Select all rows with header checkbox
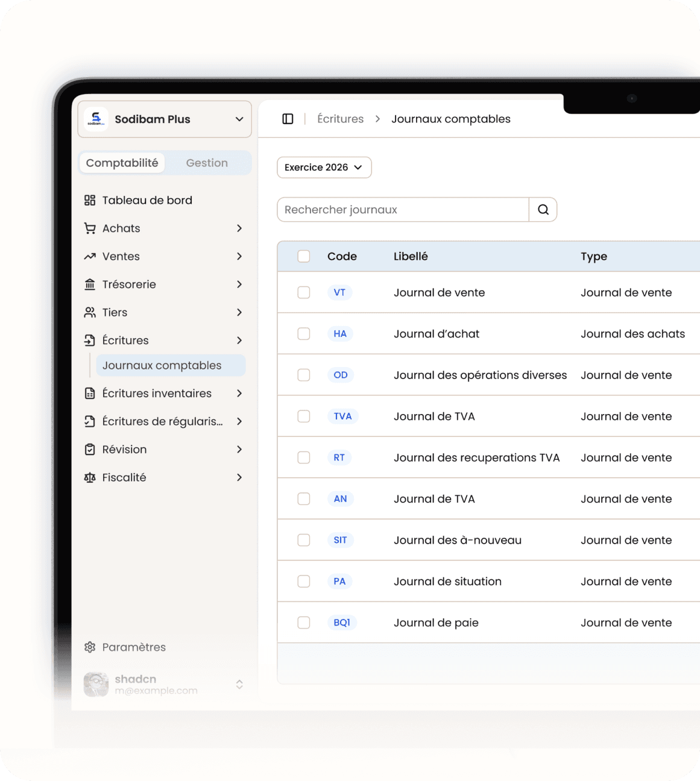The width and height of the screenshot is (700, 781). click(x=304, y=256)
